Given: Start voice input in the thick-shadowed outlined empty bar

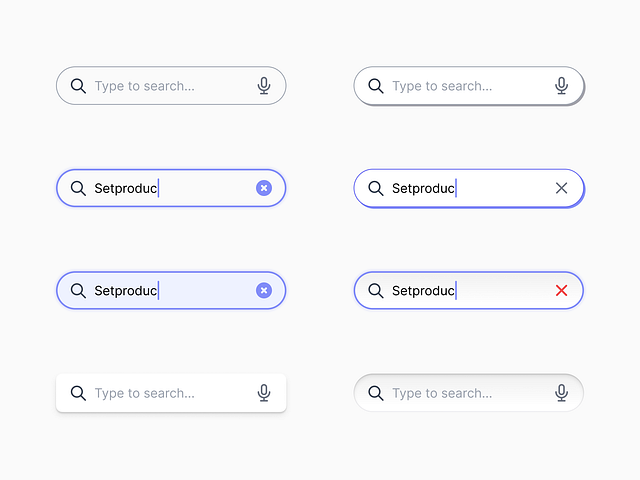Looking at the screenshot, I should [562, 86].
